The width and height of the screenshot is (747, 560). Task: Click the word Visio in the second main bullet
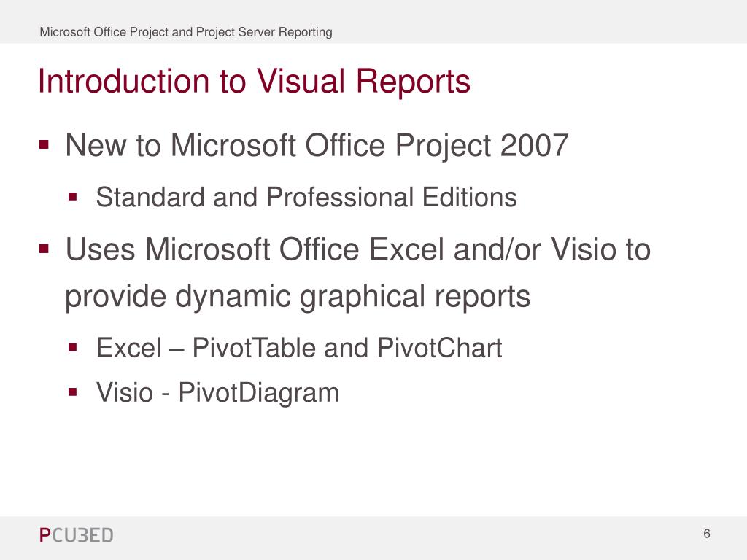(581, 249)
